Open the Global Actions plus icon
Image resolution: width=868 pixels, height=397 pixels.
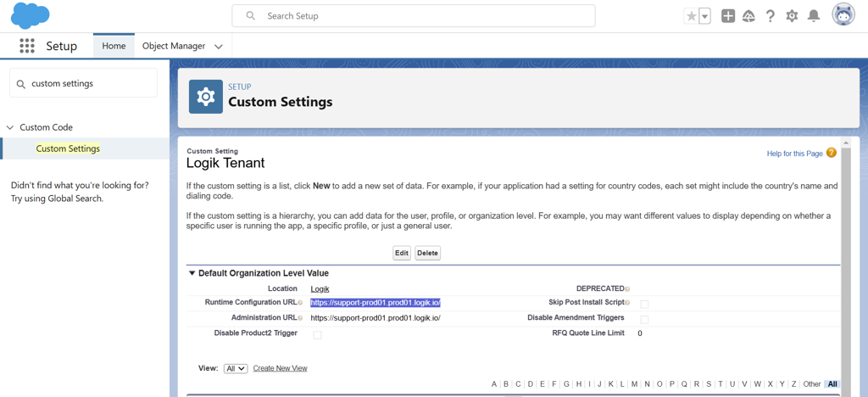tap(728, 16)
